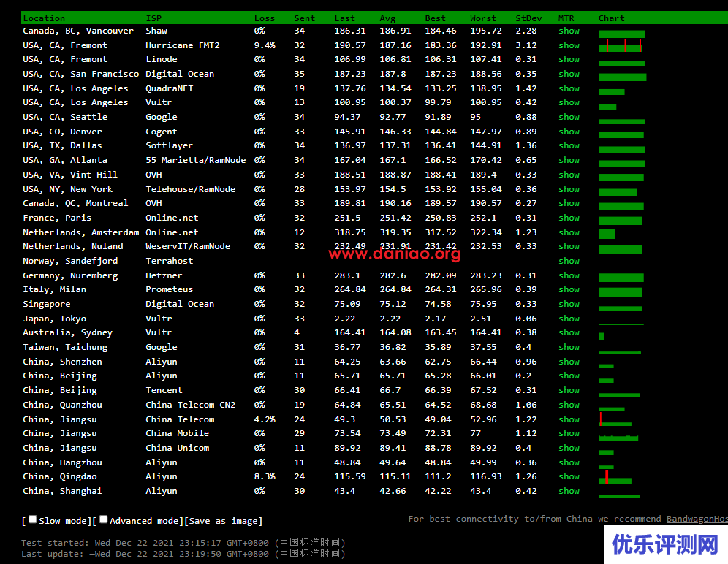
Task: Click the 4.2% loss value for China Telecom
Action: click(x=265, y=419)
